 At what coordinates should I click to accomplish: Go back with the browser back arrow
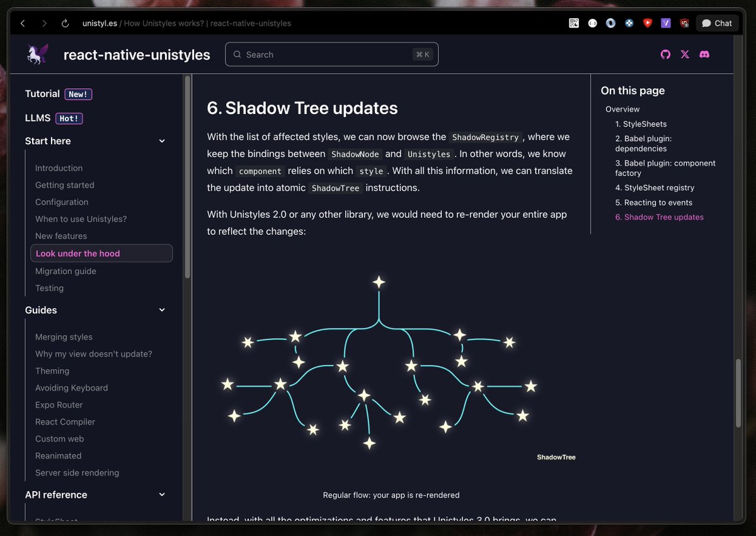(23, 23)
